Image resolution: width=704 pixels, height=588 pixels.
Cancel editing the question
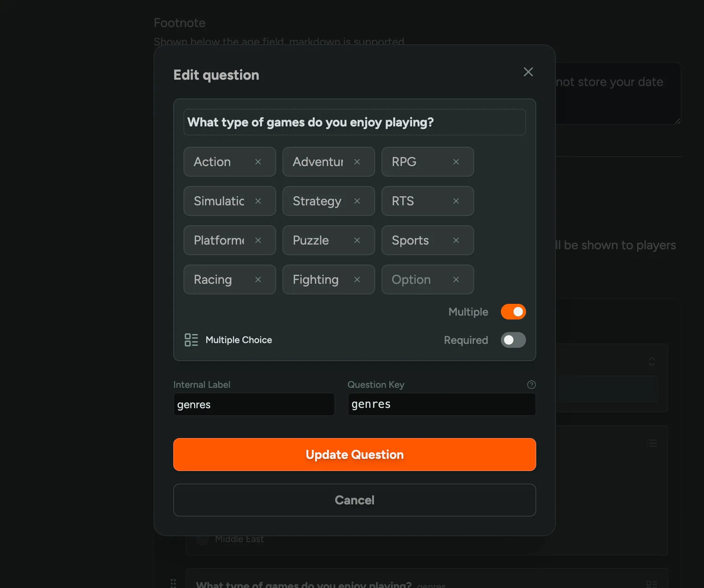[354, 500]
